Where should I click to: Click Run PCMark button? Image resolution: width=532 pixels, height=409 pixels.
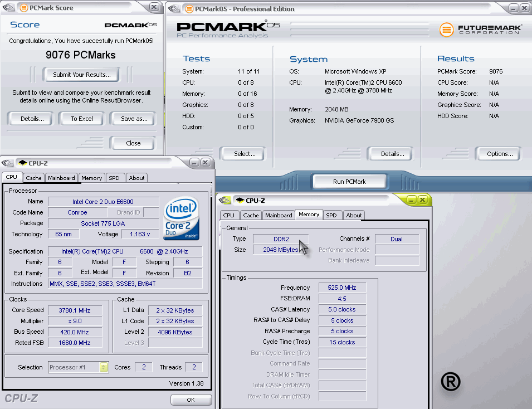pos(349,182)
